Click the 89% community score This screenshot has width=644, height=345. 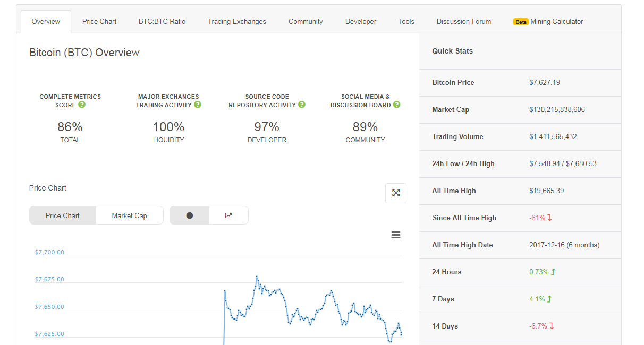point(365,127)
